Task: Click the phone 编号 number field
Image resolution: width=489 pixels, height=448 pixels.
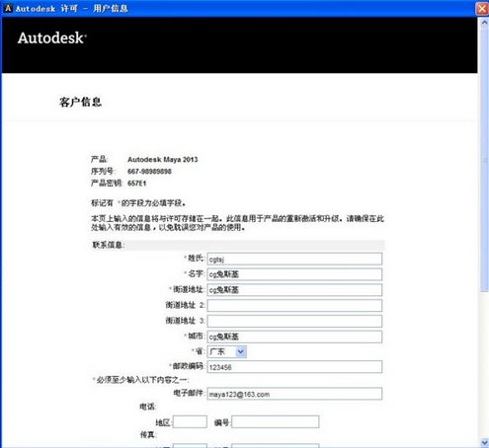Action: (276, 421)
